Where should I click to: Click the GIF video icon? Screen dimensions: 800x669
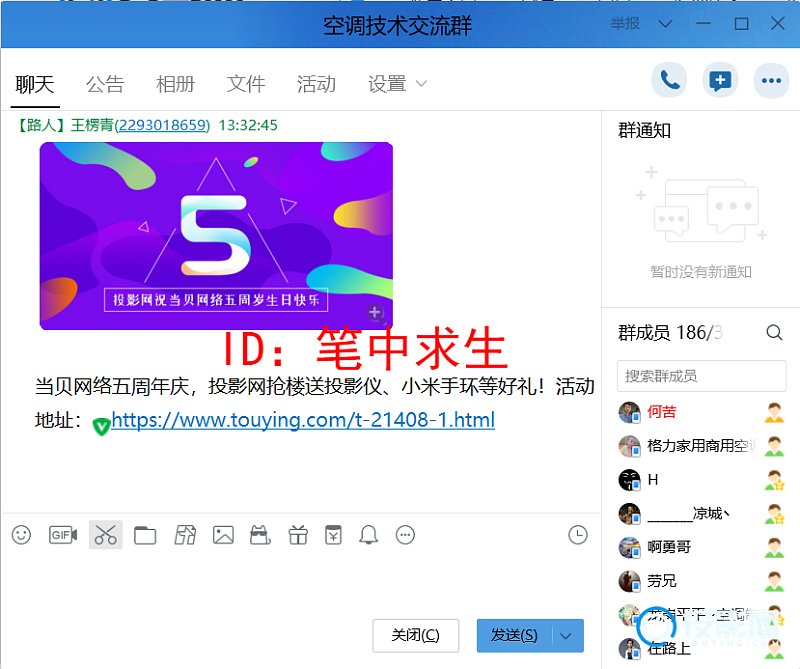coord(63,535)
